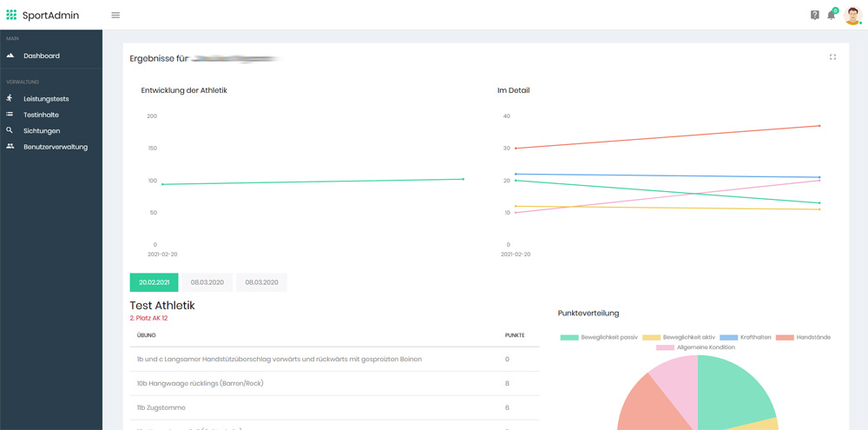This screenshot has height=430, width=868.
Task: Click points value 8 for Hangwaage
Action: click(507, 383)
